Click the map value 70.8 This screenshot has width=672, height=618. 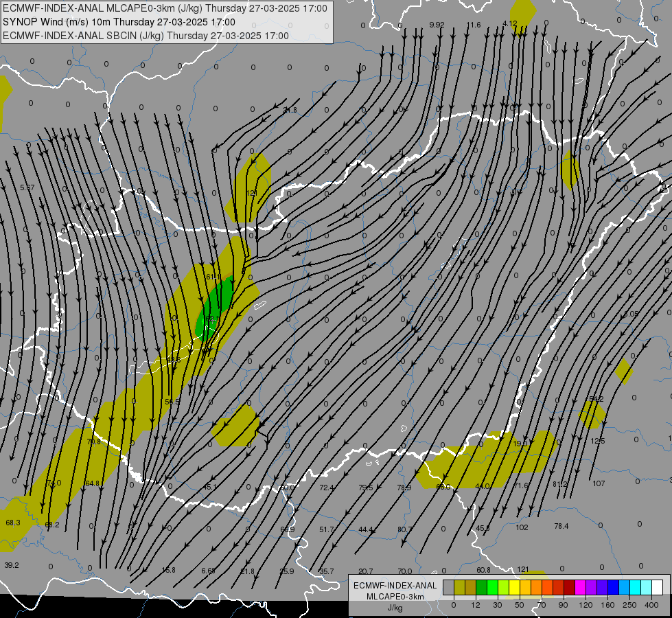93,442
